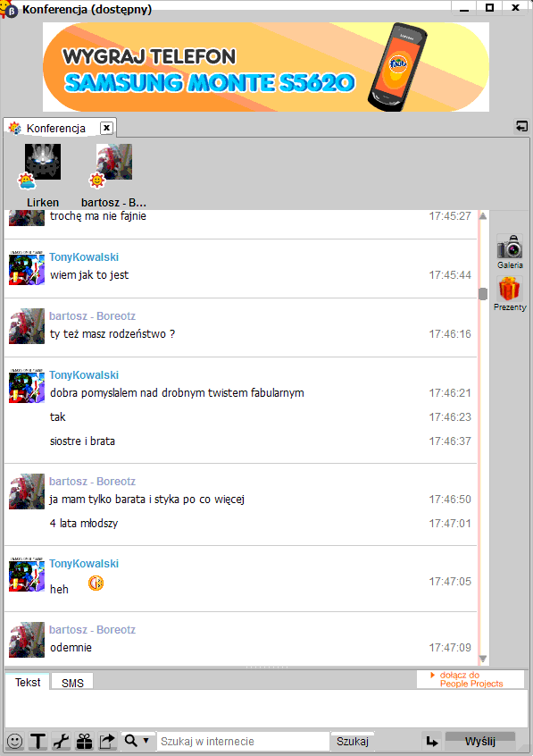Viewport: 533px width, 756px height.
Task: Open text formatting T tool
Action: pyautogui.click(x=38, y=741)
